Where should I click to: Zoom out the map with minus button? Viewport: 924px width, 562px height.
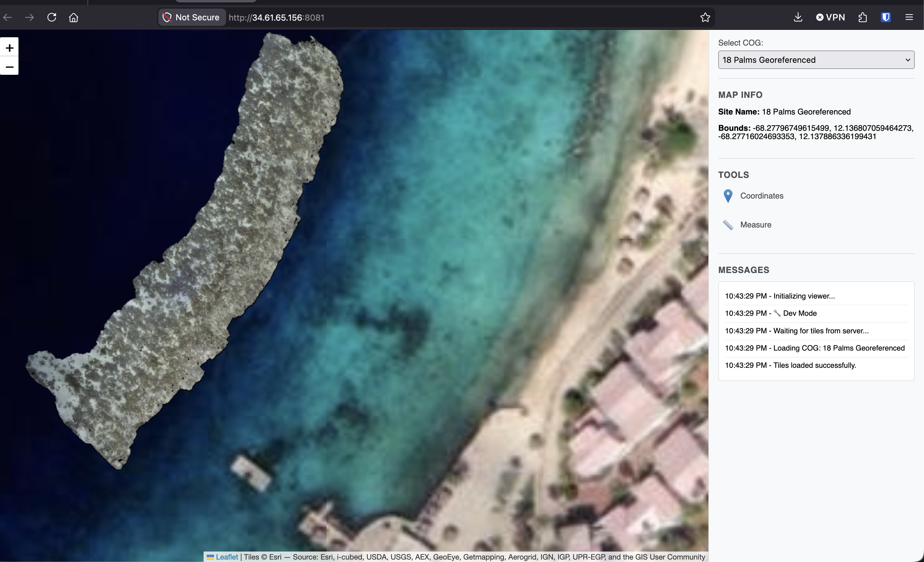point(9,67)
